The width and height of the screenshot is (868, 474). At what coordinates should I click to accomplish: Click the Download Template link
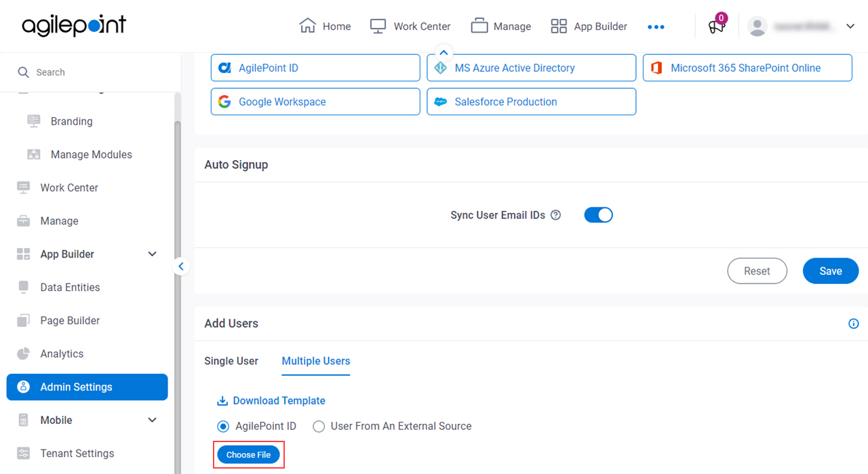[271, 401]
